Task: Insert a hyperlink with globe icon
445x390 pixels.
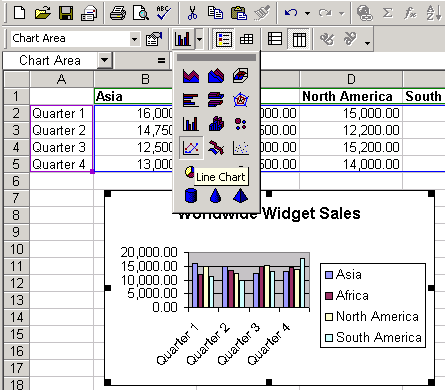Action: tap(364, 13)
